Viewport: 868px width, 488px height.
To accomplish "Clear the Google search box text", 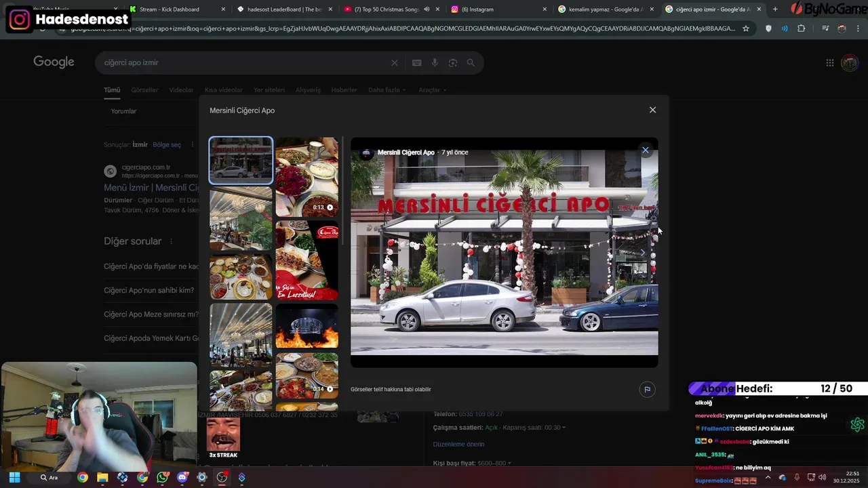I will point(395,62).
